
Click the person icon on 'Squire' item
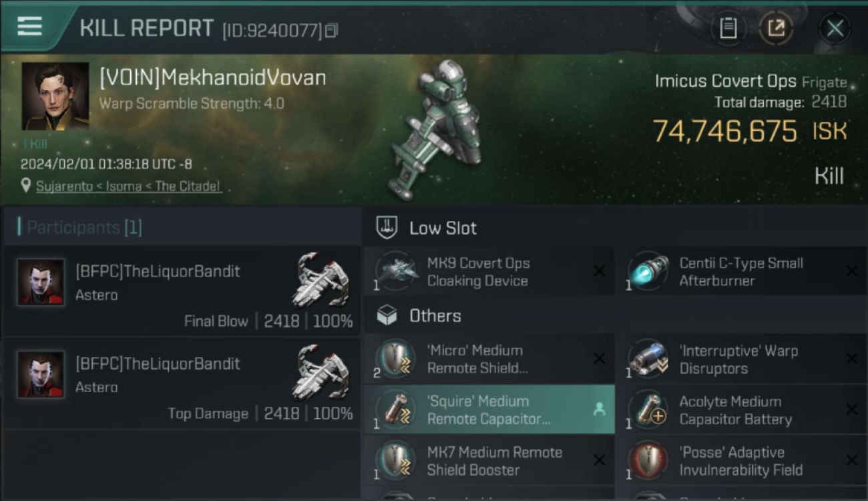tap(599, 410)
